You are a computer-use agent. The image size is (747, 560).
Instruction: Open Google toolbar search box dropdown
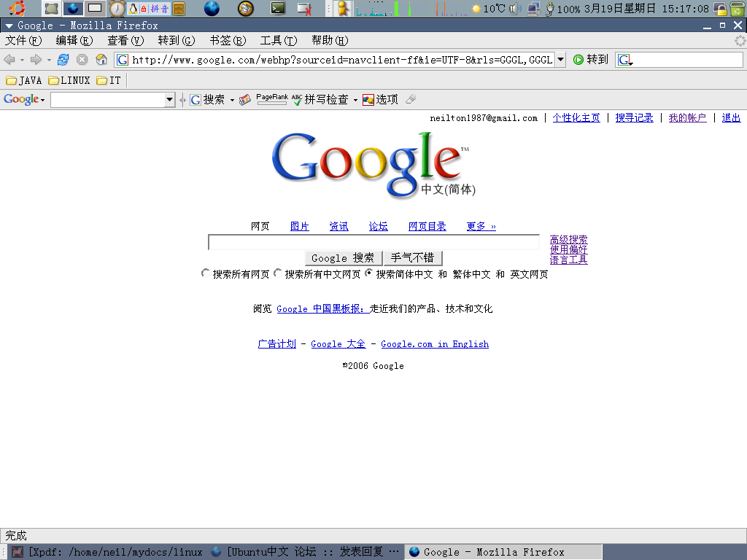(x=169, y=99)
